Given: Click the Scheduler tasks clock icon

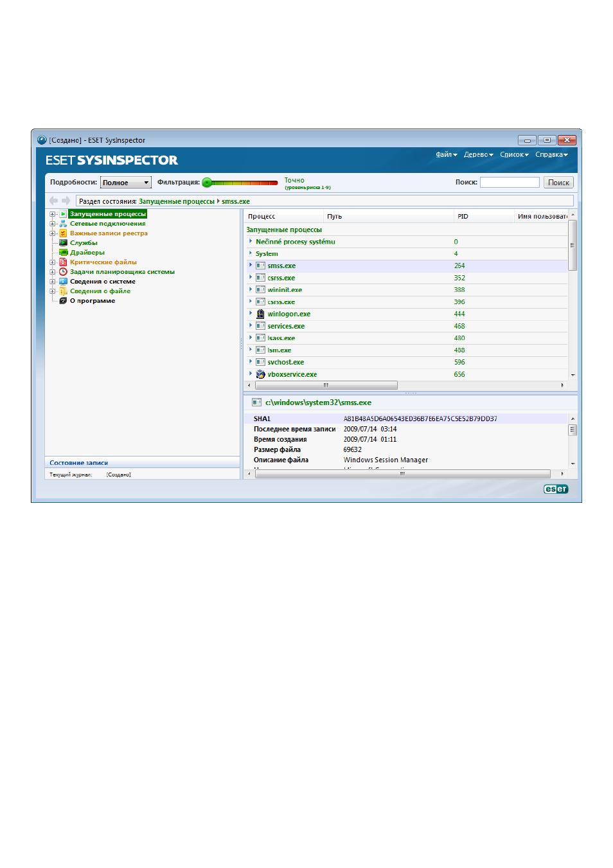Looking at the screenshot, I should (x=64, y=272).
